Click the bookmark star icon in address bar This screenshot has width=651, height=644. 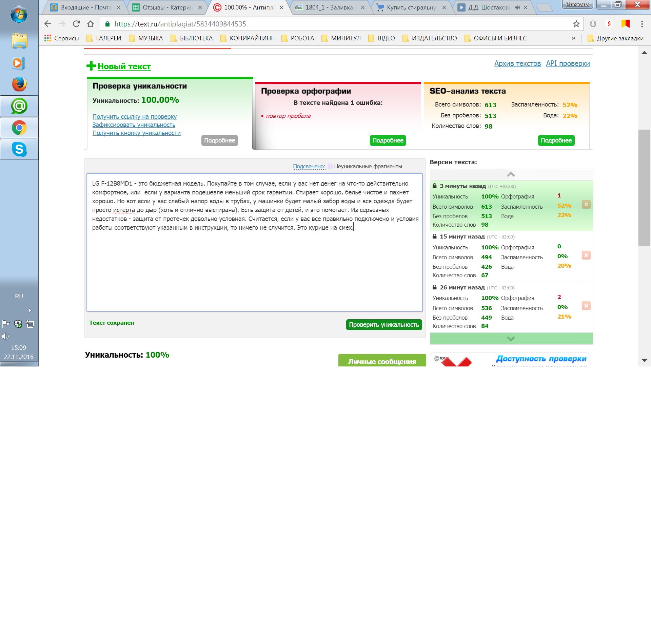pos(576,24)
